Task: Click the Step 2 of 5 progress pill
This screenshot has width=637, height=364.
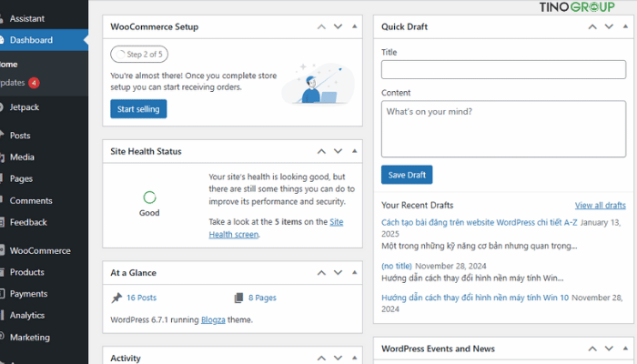Action: tap(139, 54)
